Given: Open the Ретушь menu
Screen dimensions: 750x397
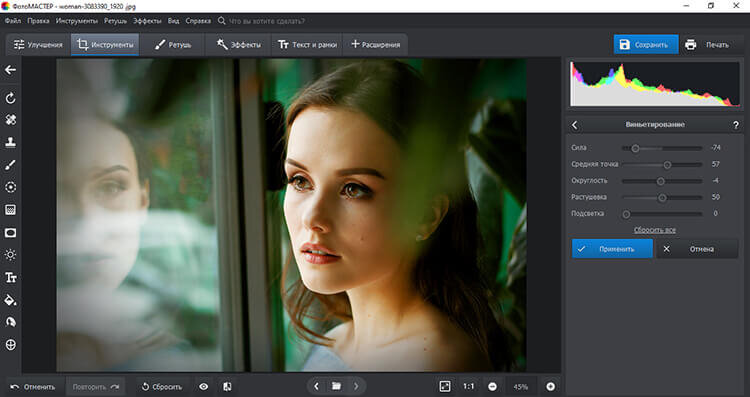Looking at the screenshot, I should point(115,21).
